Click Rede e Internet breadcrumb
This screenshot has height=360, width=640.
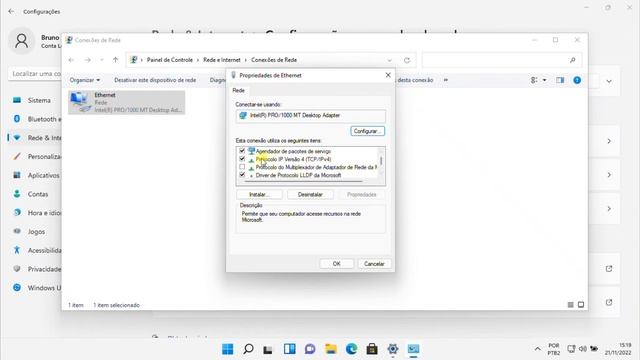click(222, 60)
